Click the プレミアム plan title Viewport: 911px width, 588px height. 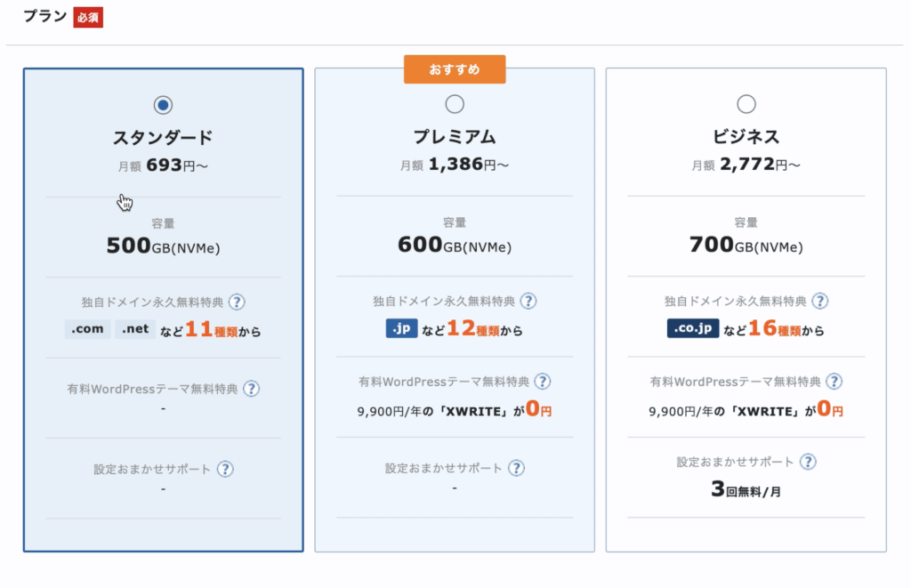point(455,137)
